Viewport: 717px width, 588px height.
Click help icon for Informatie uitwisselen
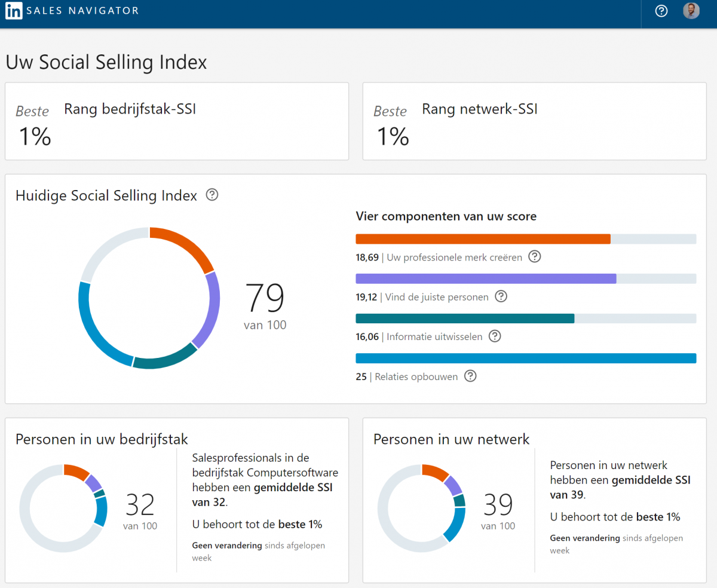click(495, 336)
